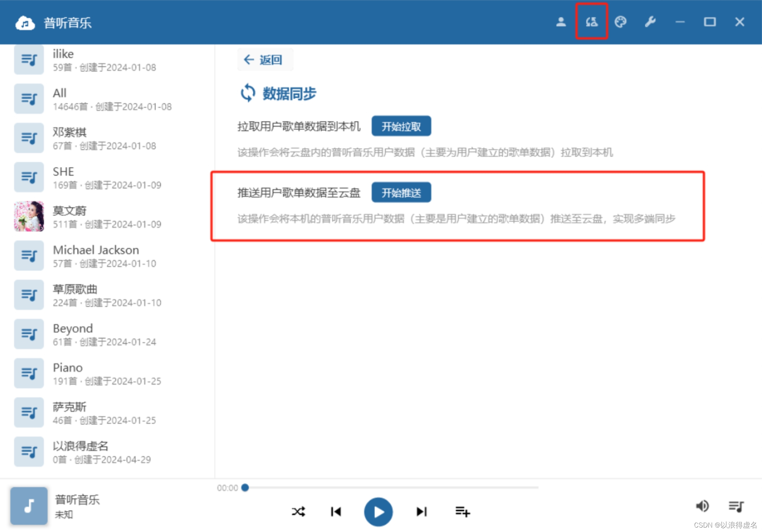This screenshot has height=532, width=762.
Task: Click the data sync icon in title bar
Action: pyautogui.click(x=591, y=22)
